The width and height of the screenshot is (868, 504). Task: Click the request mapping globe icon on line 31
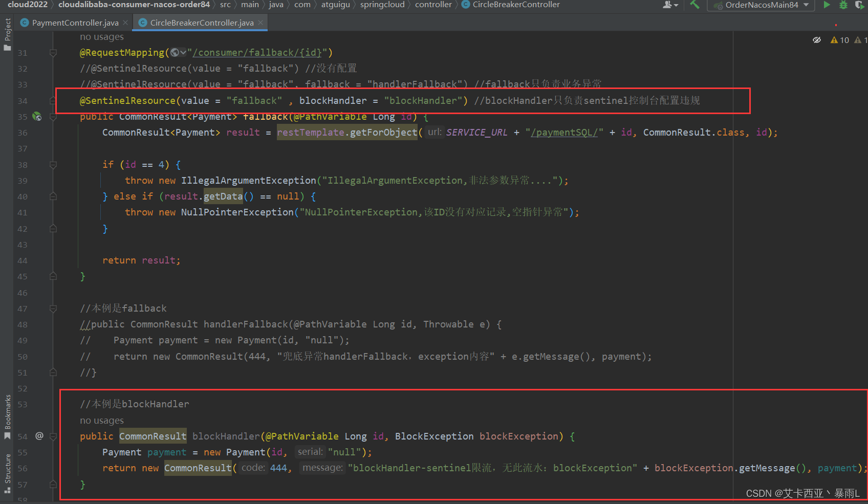click(x=175, y=53)
